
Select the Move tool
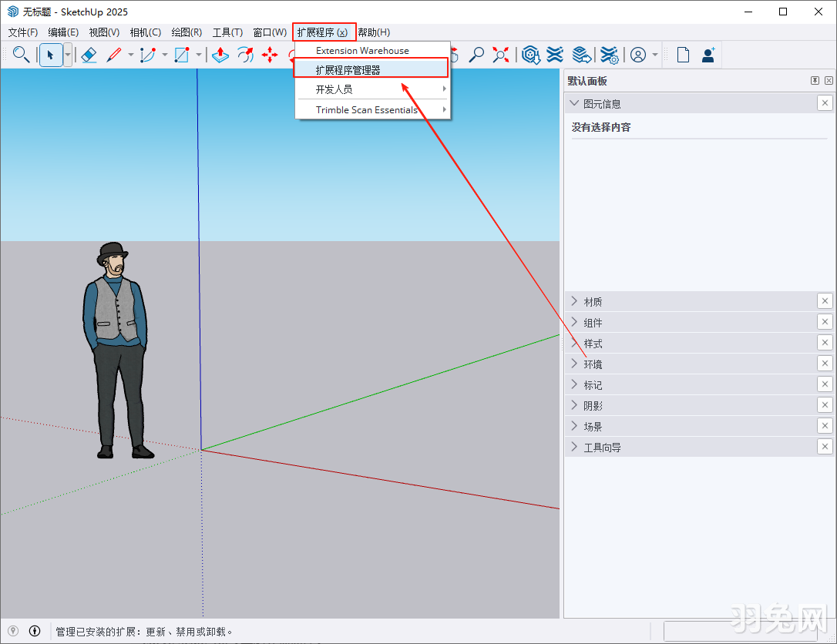click(271, 55)
